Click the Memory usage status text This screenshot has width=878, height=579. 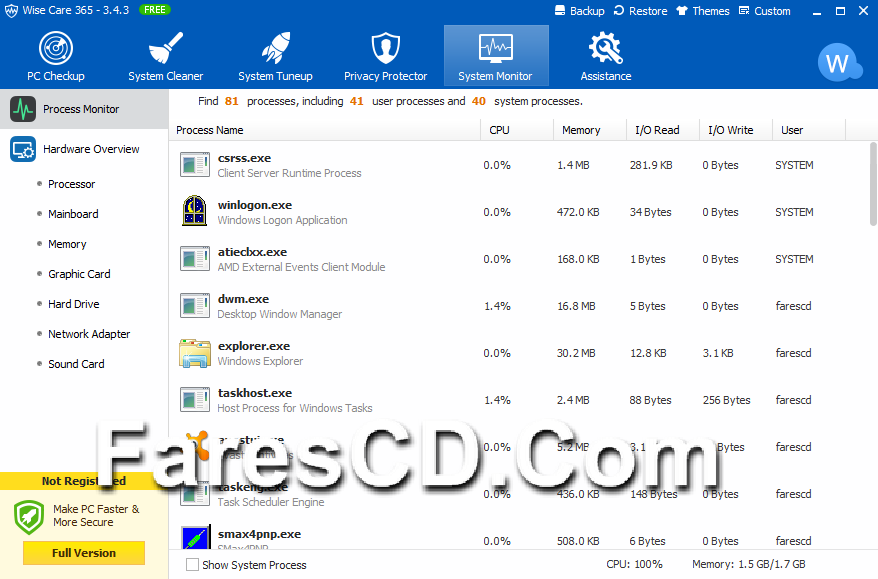[749, 564]
